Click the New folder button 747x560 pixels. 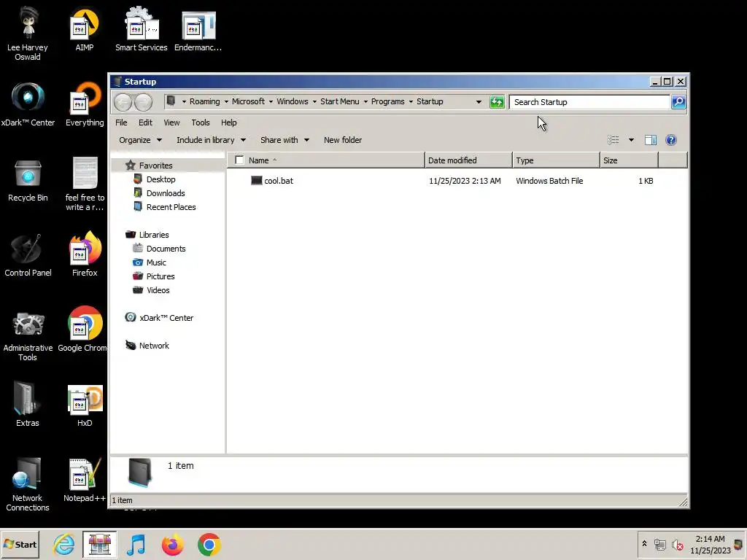343,140
